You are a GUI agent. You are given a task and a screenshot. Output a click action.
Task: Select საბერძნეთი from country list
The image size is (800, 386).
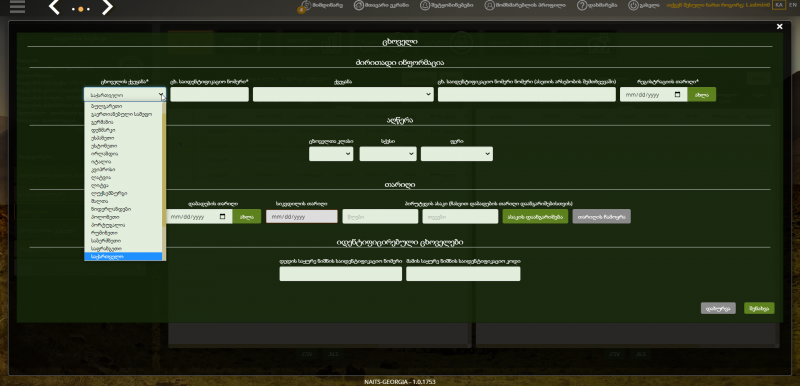tap(123, 241)
